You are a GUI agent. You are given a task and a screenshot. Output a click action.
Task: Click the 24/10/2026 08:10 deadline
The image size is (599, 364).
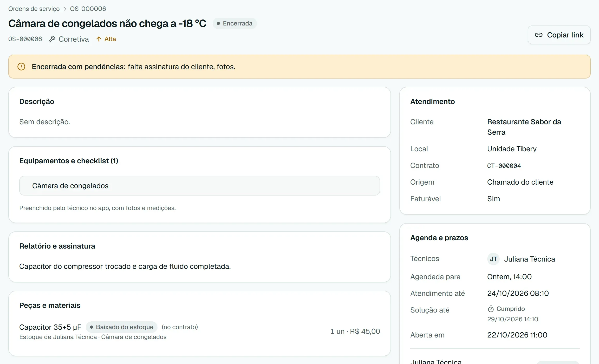[x=518, y=293]
